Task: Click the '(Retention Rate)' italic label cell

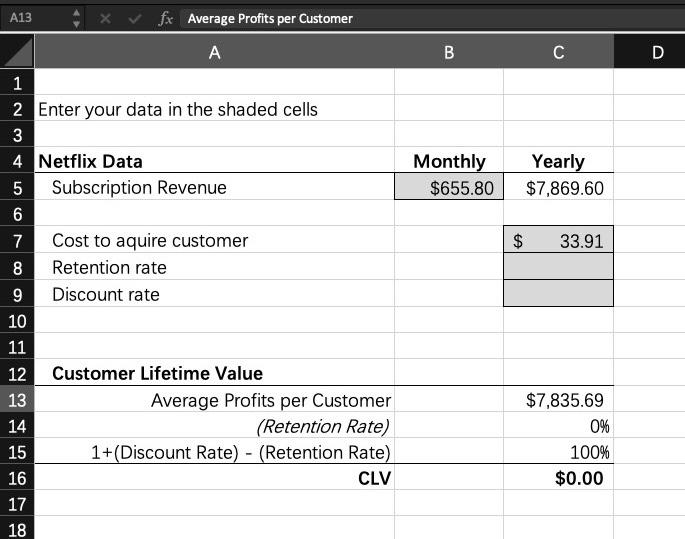Action: [x=214, y=425]
